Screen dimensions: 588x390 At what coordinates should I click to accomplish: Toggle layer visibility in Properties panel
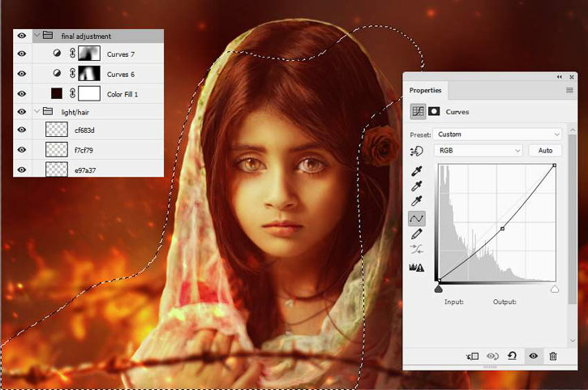[533, 355]
